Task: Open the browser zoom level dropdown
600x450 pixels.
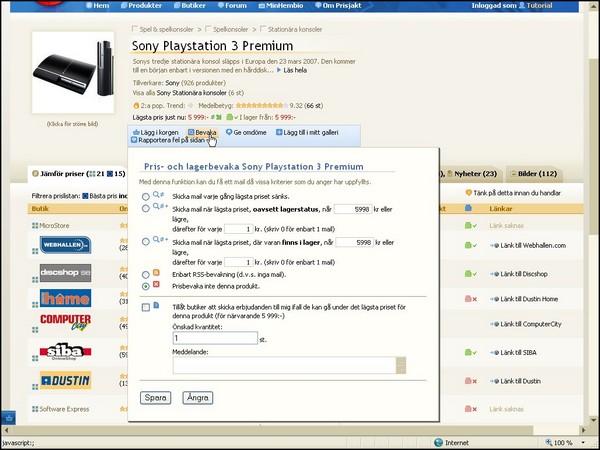Action: (583, 443)
